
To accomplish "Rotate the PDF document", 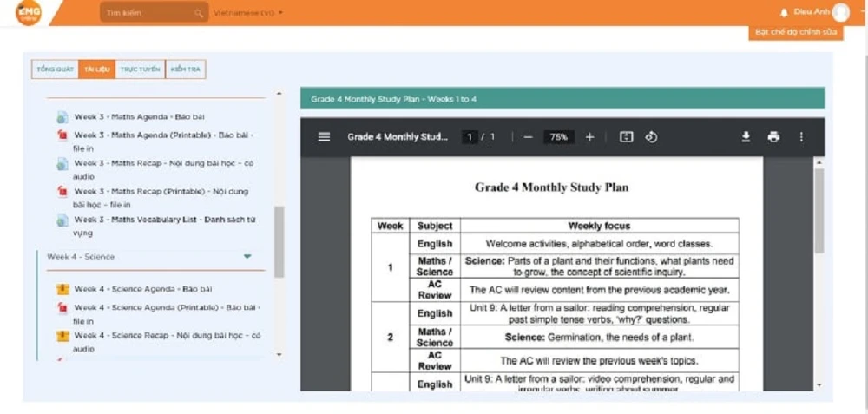I will point(651,137).
